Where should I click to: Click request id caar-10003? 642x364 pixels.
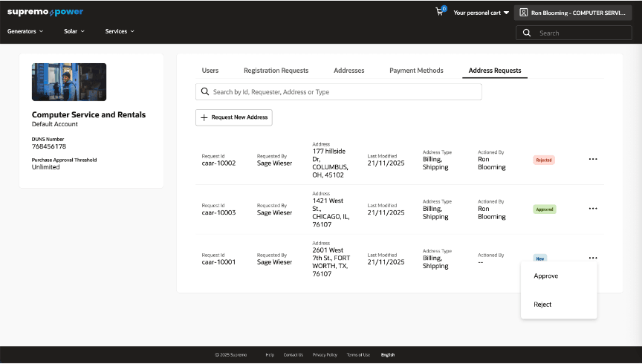tap(218, 213)
